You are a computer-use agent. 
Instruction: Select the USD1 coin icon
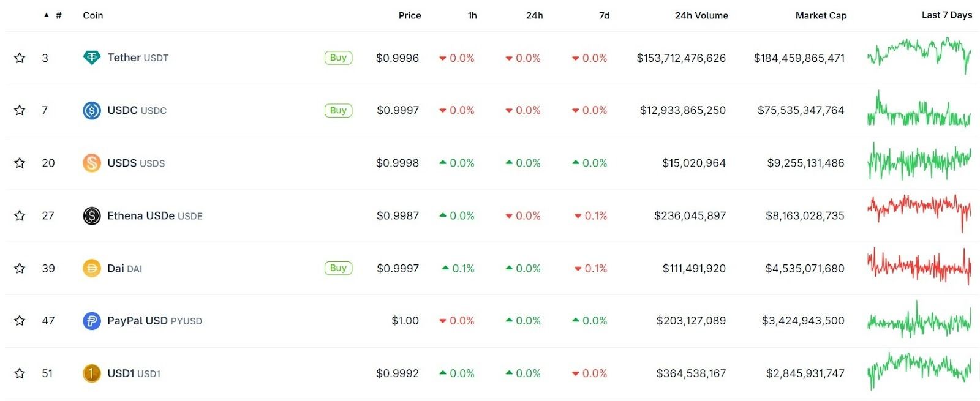pyautogui.click(x=91, y=373)
